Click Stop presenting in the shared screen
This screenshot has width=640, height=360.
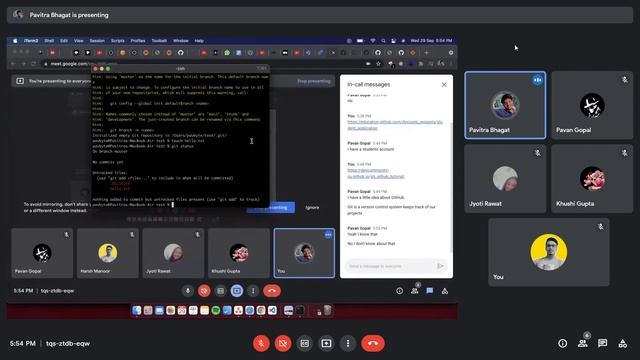[313, 81]
